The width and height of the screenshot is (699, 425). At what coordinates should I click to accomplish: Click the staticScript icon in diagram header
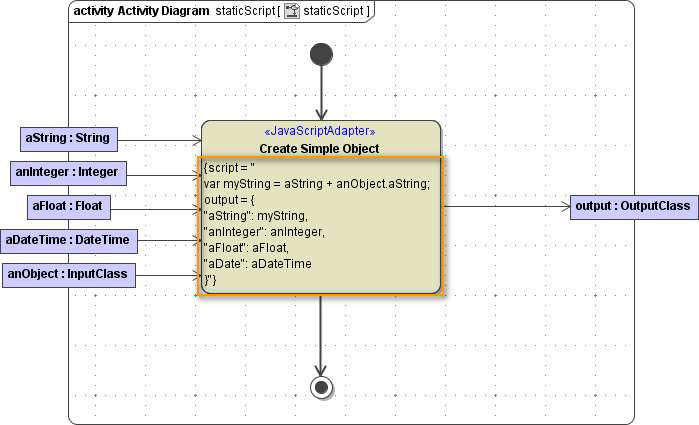[291, 11]
